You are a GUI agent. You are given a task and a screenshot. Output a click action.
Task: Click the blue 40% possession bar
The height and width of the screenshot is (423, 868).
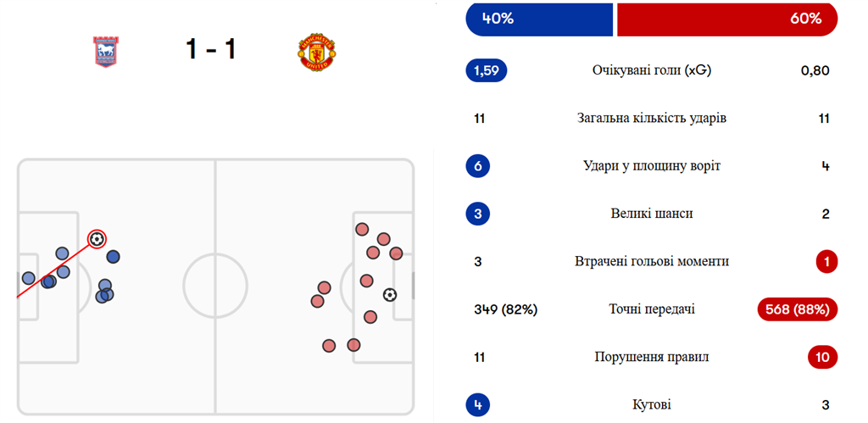tap(539, 19)
